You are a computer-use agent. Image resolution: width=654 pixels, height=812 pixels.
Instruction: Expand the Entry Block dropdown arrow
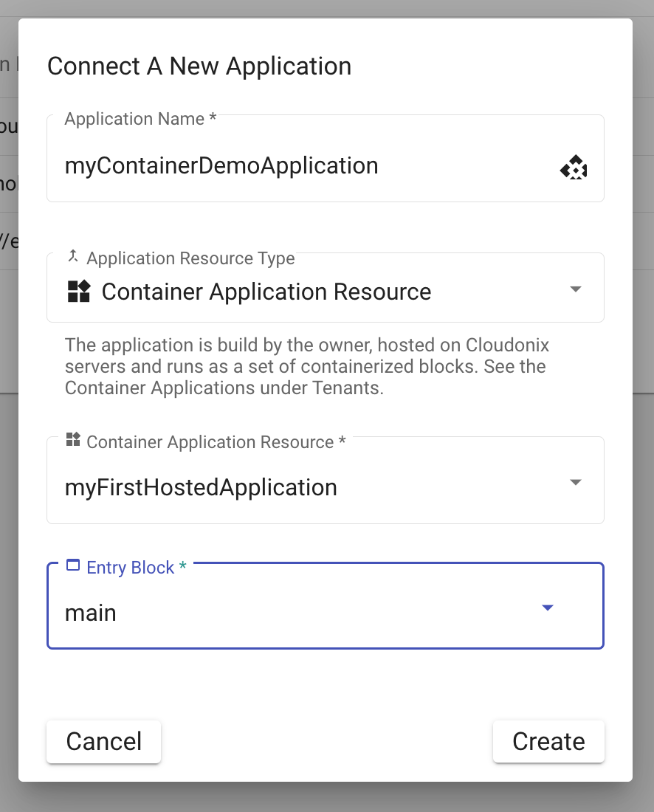tap(548, 608)
